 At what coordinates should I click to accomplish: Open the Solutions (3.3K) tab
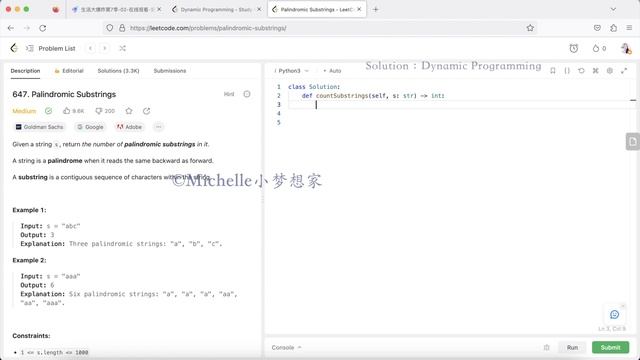[118, 71]
